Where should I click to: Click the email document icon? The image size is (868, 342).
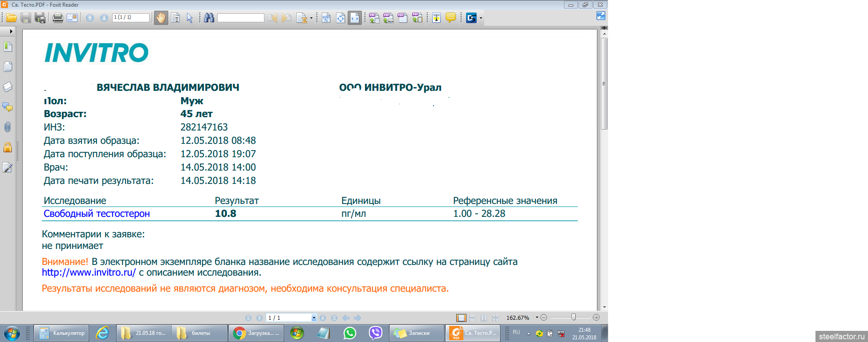point(72,18)
